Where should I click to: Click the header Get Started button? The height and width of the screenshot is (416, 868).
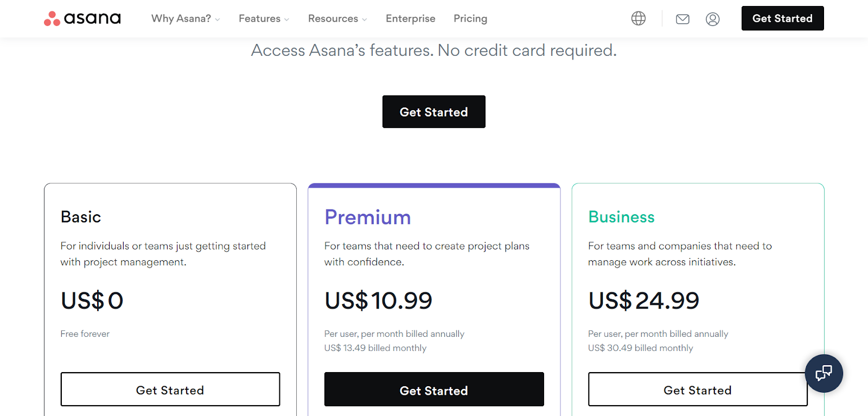tap(782, 18)
